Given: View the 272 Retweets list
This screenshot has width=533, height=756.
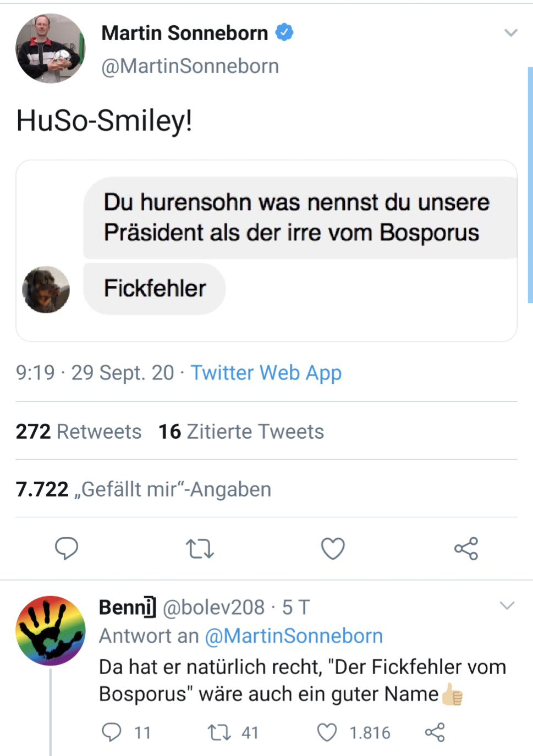Looking at the screenshot, I should [79, 432].
